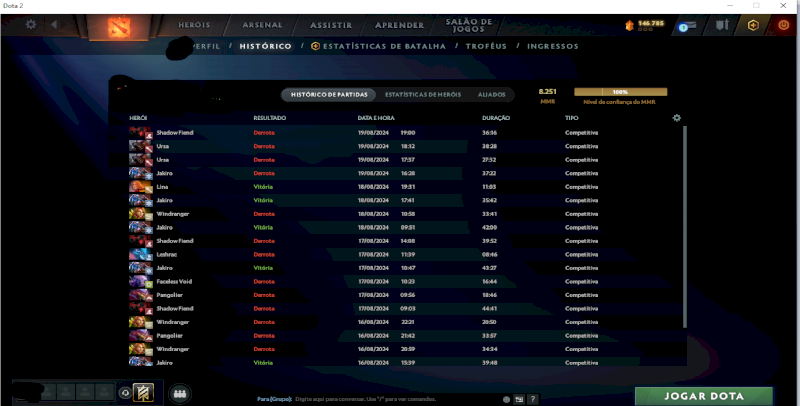This screenshot has width=800, height=406.
Task: Open the settings gear in the top bar
Action: coord(31,24)
